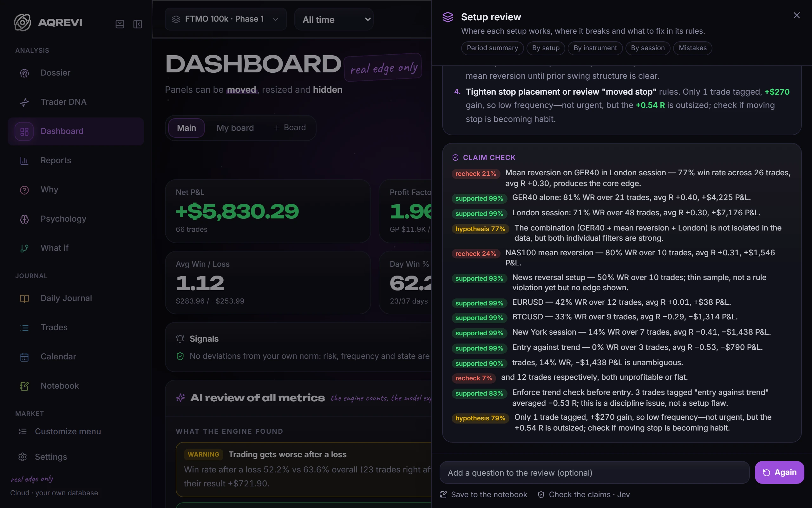Viewport: 812px width, 508px height.
Task: Open Dossier from the sidebar
Action: click(76, 73)
